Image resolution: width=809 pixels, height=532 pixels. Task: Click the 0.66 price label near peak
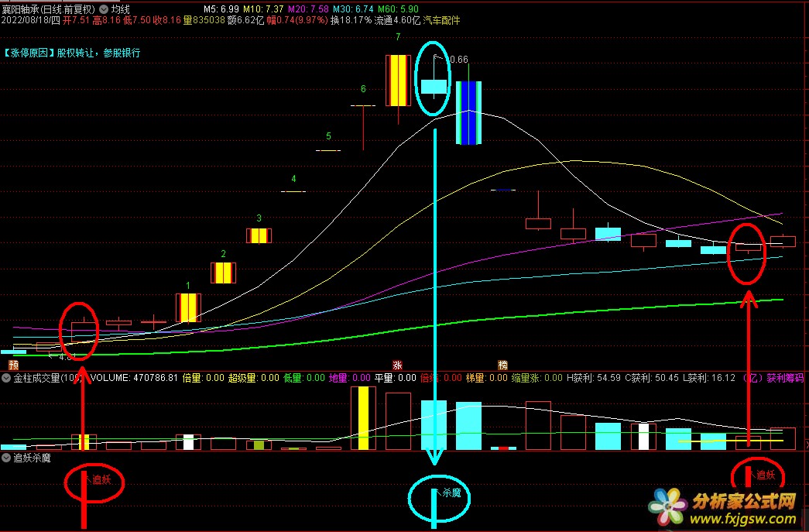(x=459, y=60)
